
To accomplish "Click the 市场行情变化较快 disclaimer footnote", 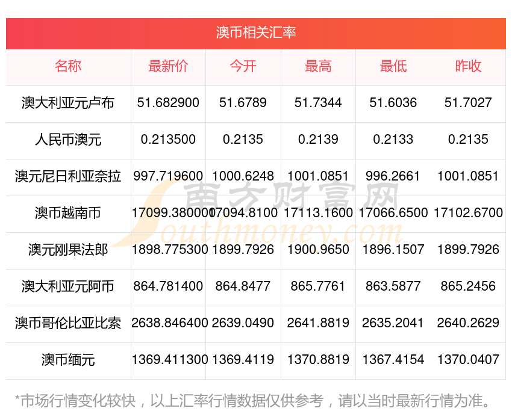I will (x=252, y=401).
